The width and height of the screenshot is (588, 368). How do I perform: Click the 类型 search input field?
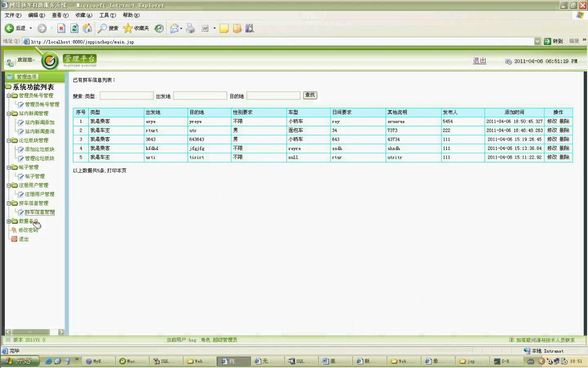127,96
